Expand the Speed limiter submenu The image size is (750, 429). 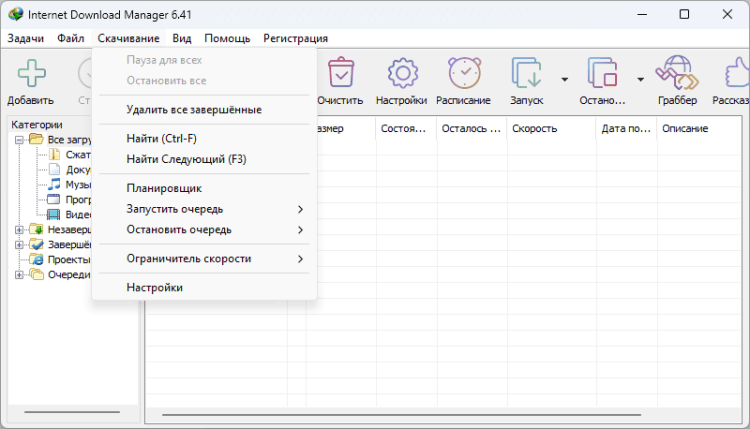[300, 259]
